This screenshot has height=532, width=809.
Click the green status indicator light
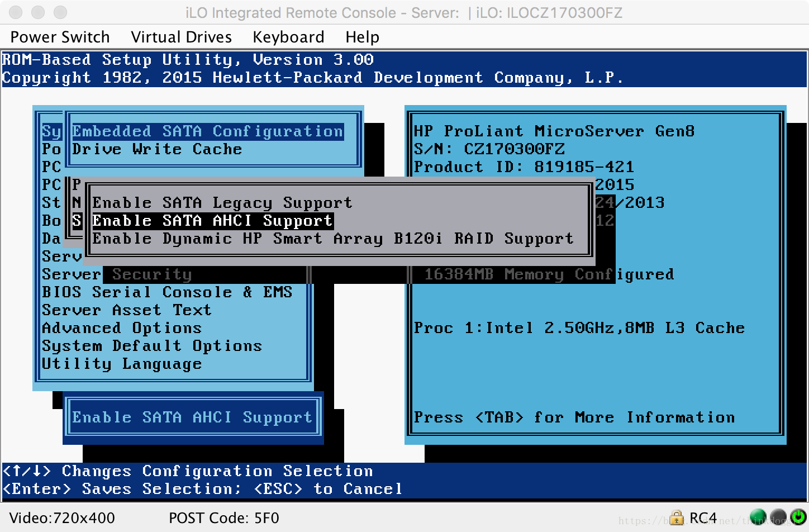[758, 517]
